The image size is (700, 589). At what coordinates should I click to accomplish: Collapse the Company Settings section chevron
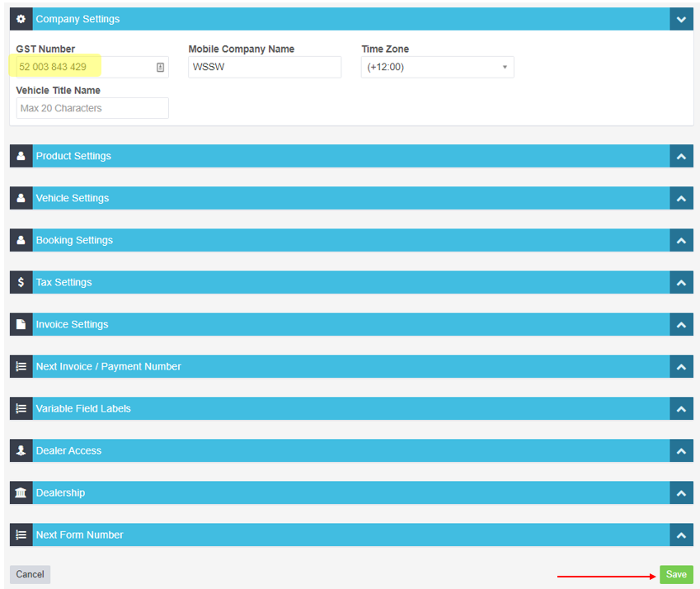tap(681, 19)
